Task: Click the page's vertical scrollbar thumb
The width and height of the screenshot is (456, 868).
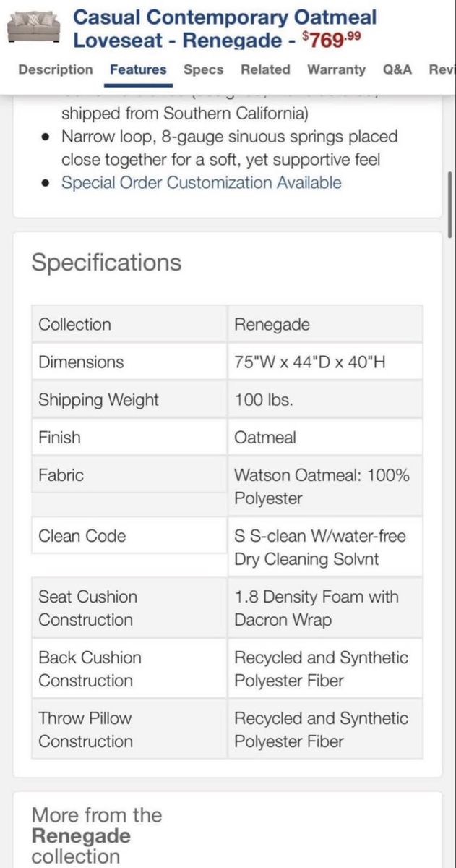Action: click(x=450, y=204)
